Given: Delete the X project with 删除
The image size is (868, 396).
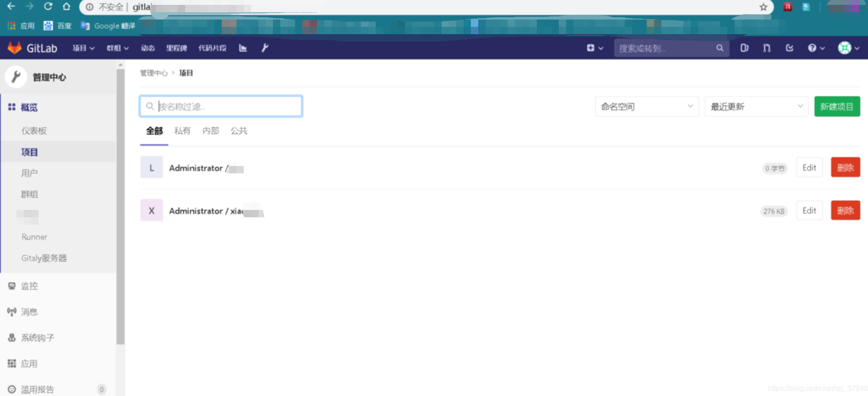Looking at the screenshot, I should 846,210.
